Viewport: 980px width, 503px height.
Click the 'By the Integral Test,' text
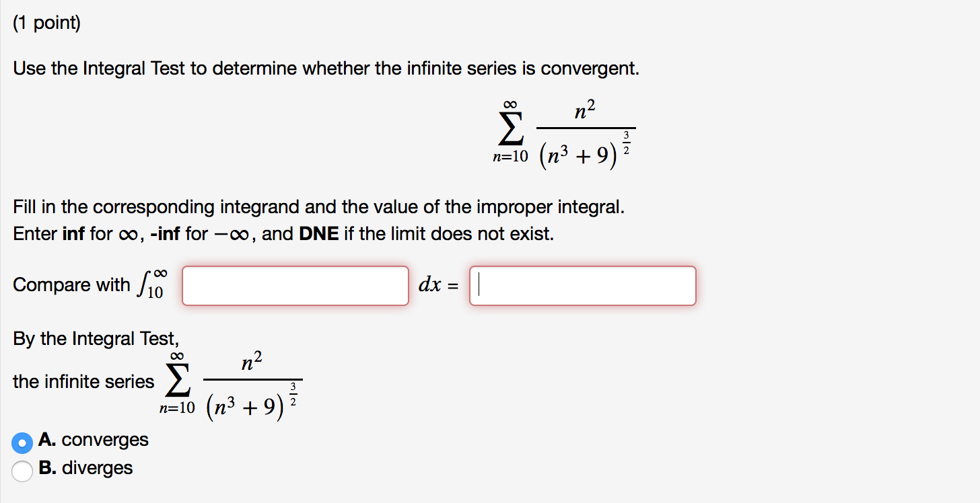coord(96,338)
